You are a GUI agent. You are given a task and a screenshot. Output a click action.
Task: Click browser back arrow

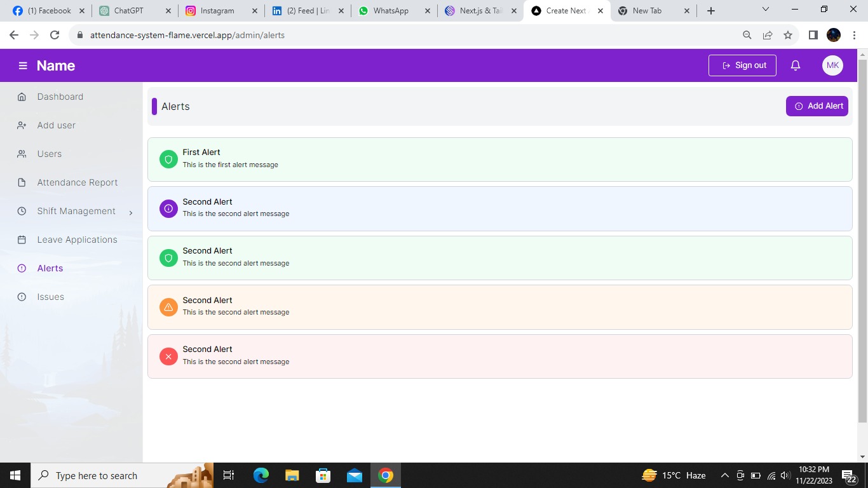[14, 35]
